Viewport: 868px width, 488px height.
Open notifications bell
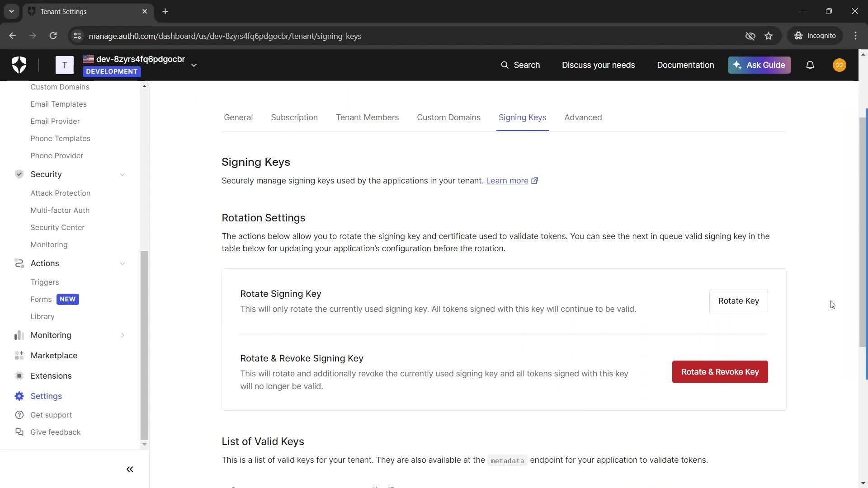810,65
